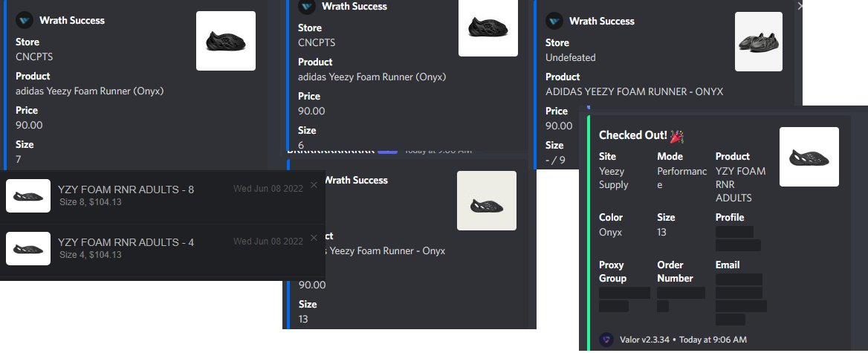This screenshot has height=353, width=868.
Task: Click the product name in the size 6 CNCPTS card
Action: tap(372, 77)
